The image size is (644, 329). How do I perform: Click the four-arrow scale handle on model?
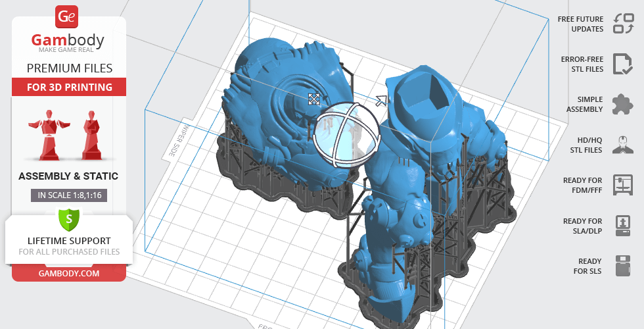pos(314,99)
